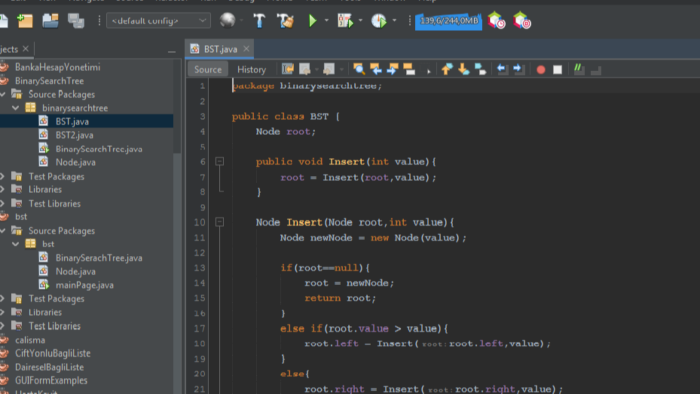Switch to the History view tab
700x394 pixels.
point(251,69)
